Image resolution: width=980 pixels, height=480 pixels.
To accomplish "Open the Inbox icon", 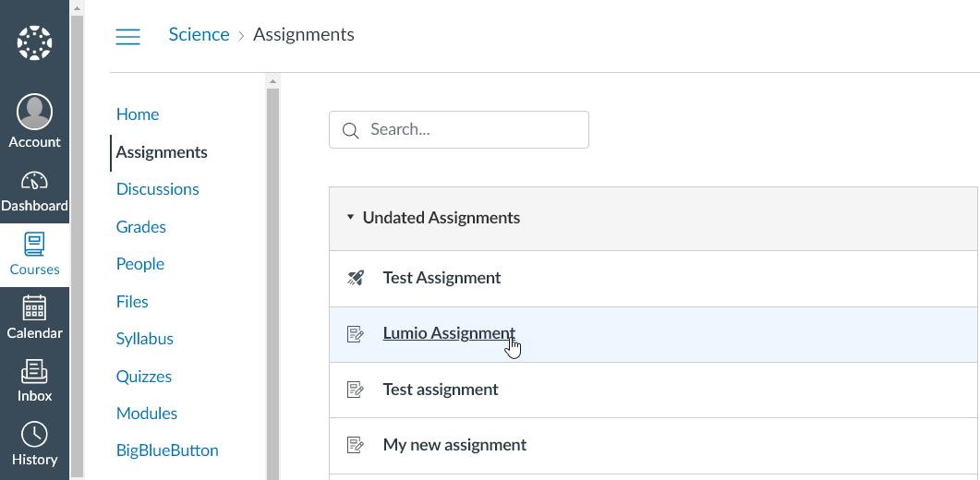I will coord(34,371).
